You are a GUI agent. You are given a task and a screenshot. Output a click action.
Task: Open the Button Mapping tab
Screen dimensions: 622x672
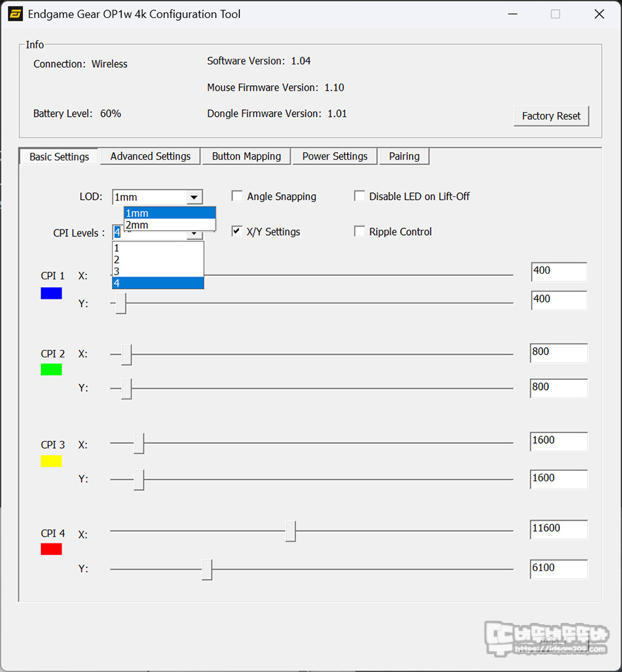coord(246,156)
